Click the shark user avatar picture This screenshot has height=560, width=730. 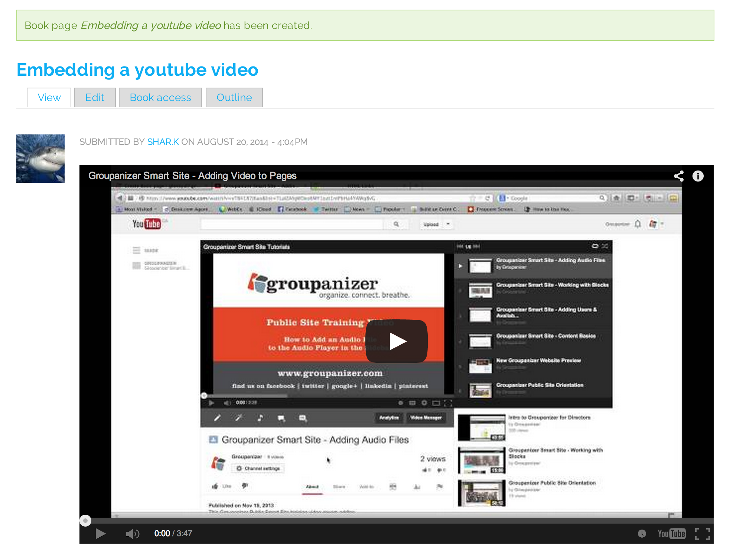[40, 159]
